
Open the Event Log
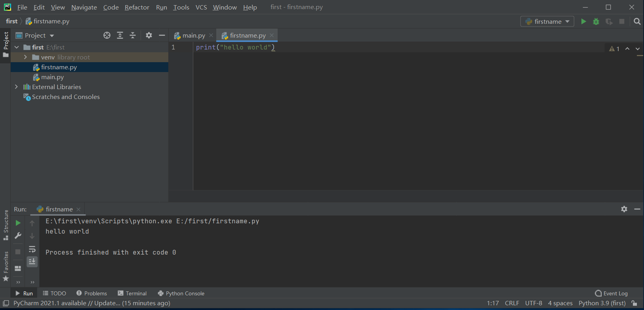click(612, 293)
